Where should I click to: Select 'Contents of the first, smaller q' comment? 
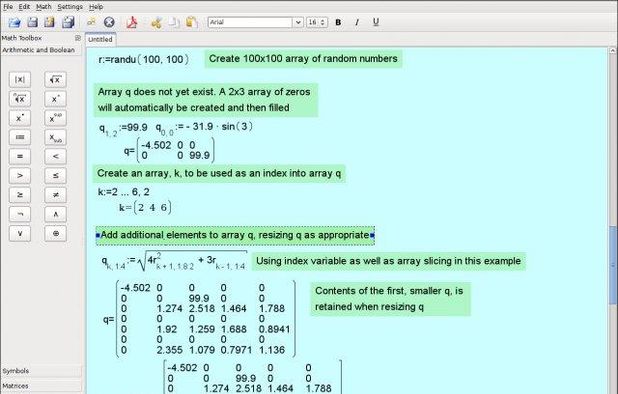click(390, 299)
